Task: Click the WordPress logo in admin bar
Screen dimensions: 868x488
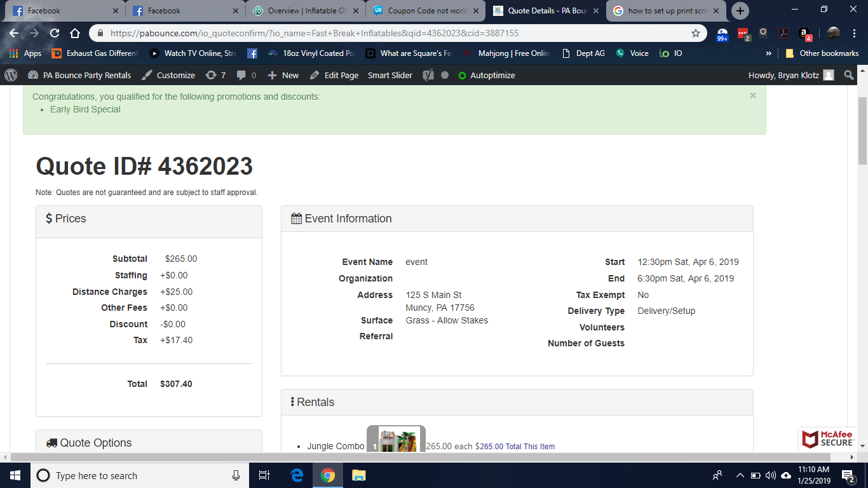Action: (11, 75)
